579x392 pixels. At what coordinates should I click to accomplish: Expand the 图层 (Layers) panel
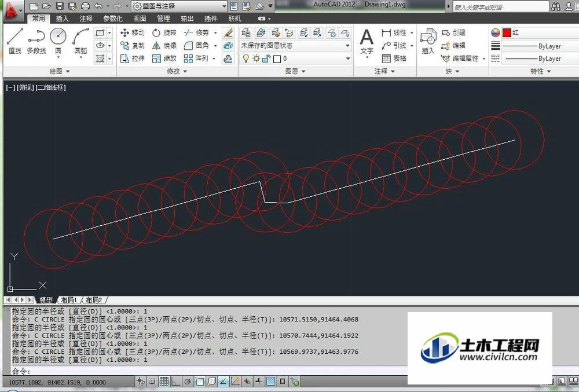(x=295, y=71)
